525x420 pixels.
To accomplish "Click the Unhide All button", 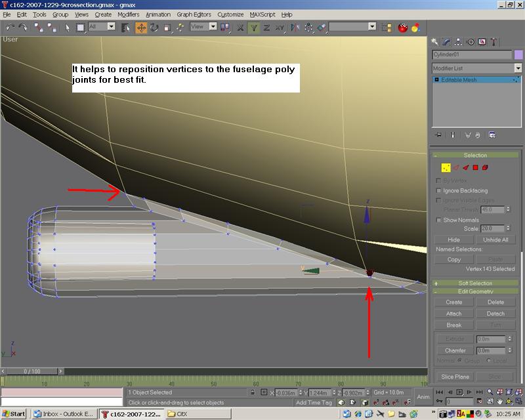I will (495, 240).
